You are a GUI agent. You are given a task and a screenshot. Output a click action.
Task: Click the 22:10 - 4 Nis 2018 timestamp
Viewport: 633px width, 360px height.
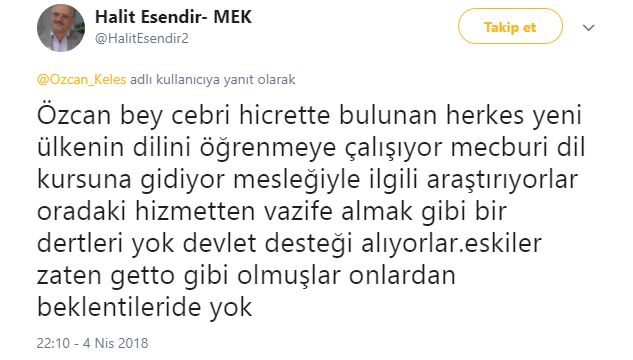pos(92,343)
